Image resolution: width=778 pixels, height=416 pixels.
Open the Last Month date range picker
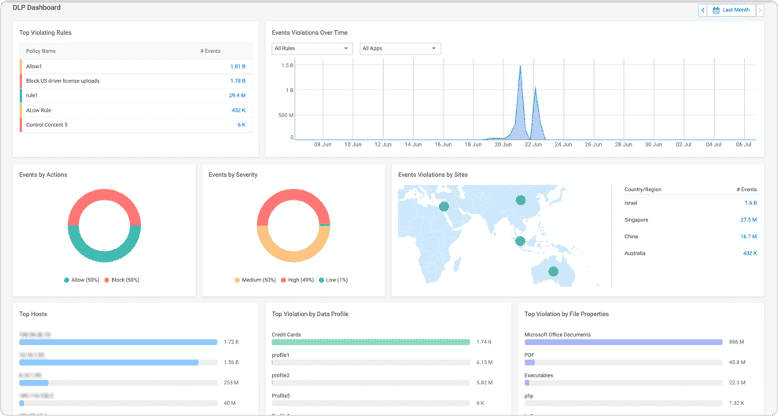click(x=731, y=10)
